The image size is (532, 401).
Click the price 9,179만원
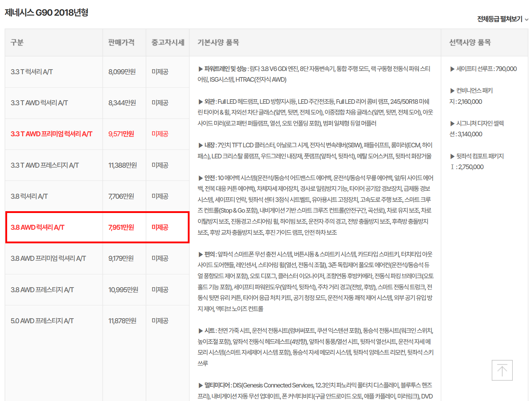pos(121,259)
